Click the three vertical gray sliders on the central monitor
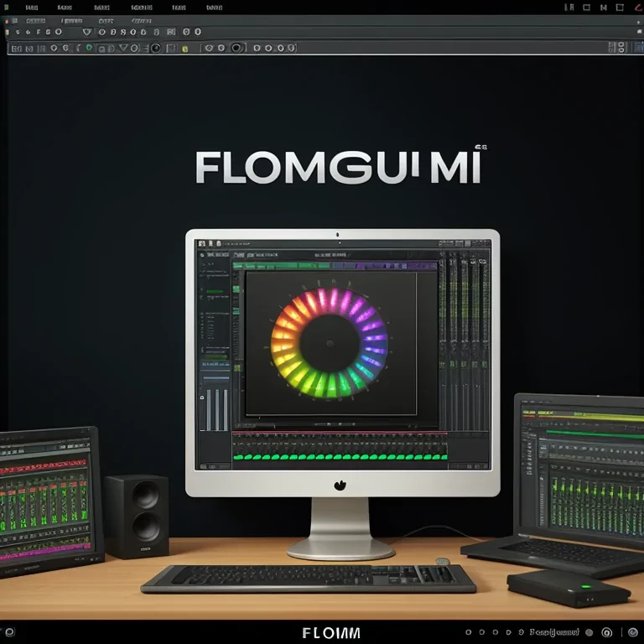Image resolution: width=644 pixels, height=644 pixels. point(217,410)
